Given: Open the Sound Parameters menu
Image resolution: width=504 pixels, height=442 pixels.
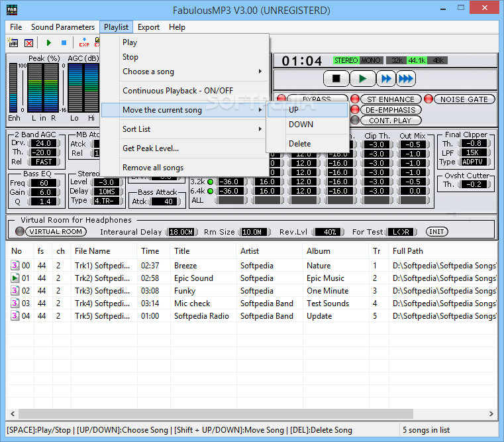Looking at the screenshot, I should click(63, 27).
